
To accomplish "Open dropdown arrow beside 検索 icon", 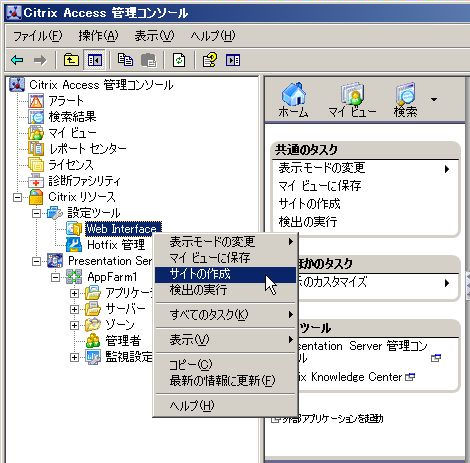I will pos(434,99).
